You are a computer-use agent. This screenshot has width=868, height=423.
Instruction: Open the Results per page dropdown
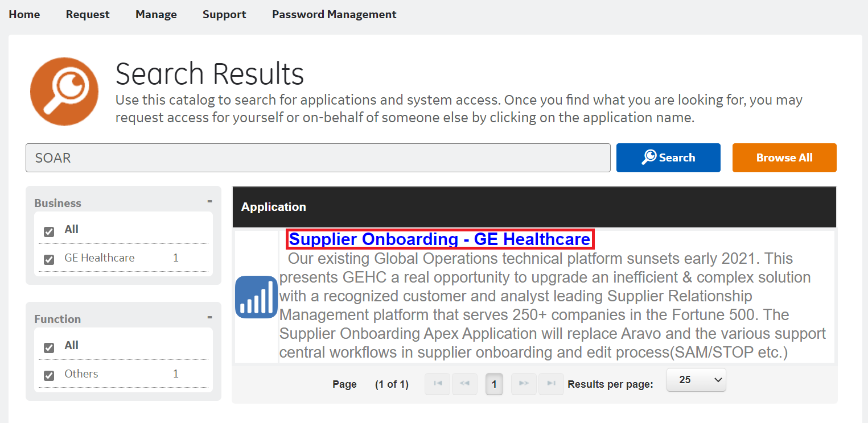pyautogui.click(x=696, y=380)
